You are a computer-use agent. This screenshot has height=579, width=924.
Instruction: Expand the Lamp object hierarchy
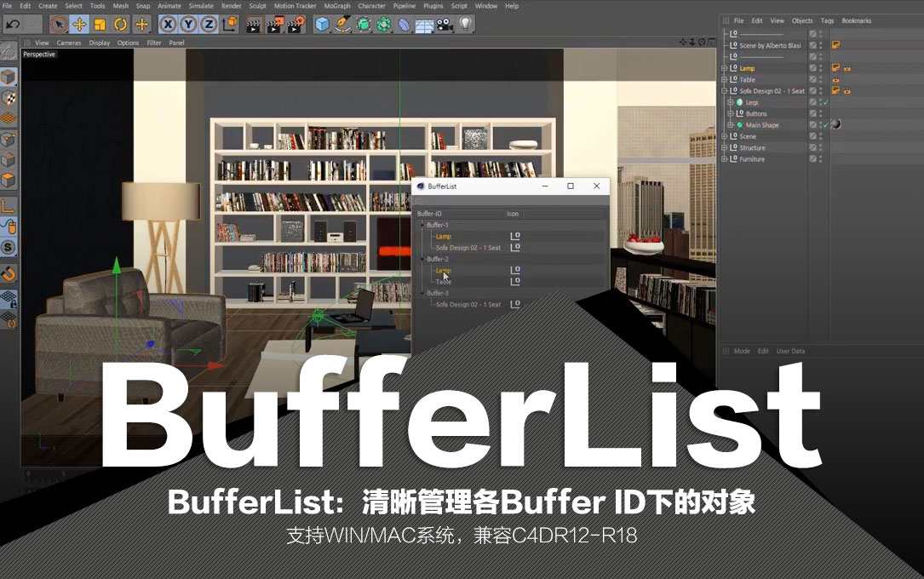[x=724, y=68]
